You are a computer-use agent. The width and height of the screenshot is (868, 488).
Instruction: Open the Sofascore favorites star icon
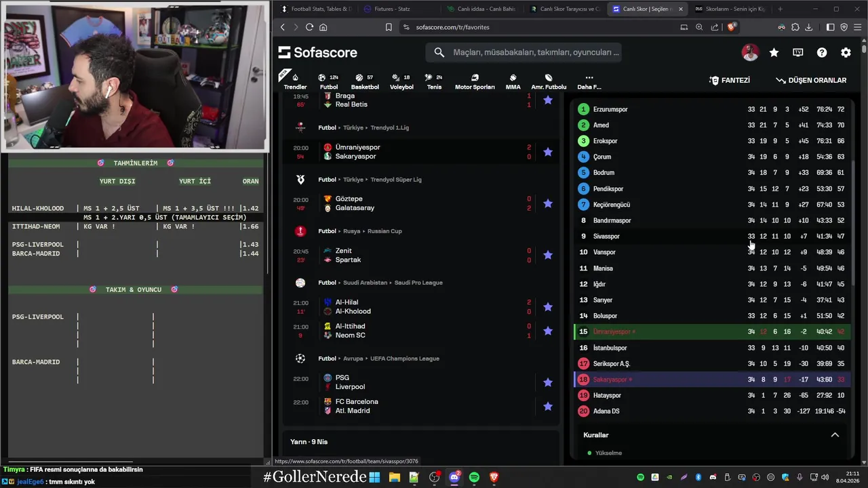(774, 52)
